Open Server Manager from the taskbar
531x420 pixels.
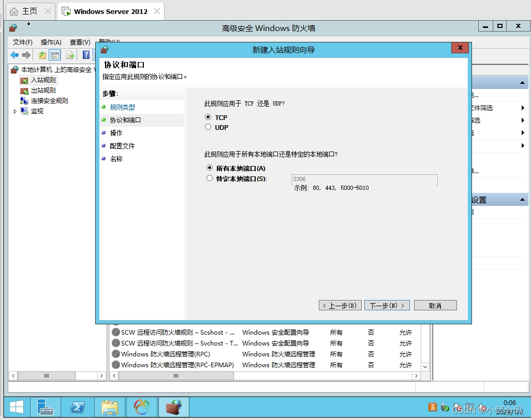tap(46, 407)
